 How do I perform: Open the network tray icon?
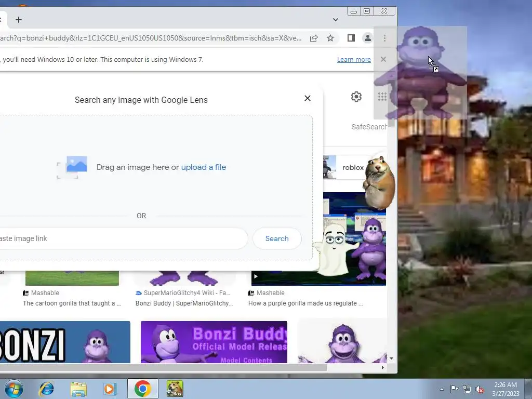coord(467,389)
